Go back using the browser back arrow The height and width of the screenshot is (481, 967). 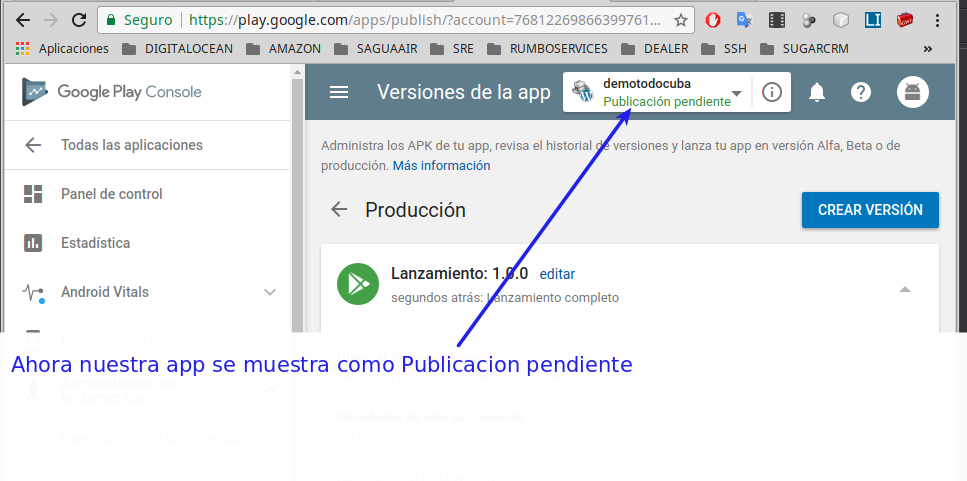(x=23, y=20)
